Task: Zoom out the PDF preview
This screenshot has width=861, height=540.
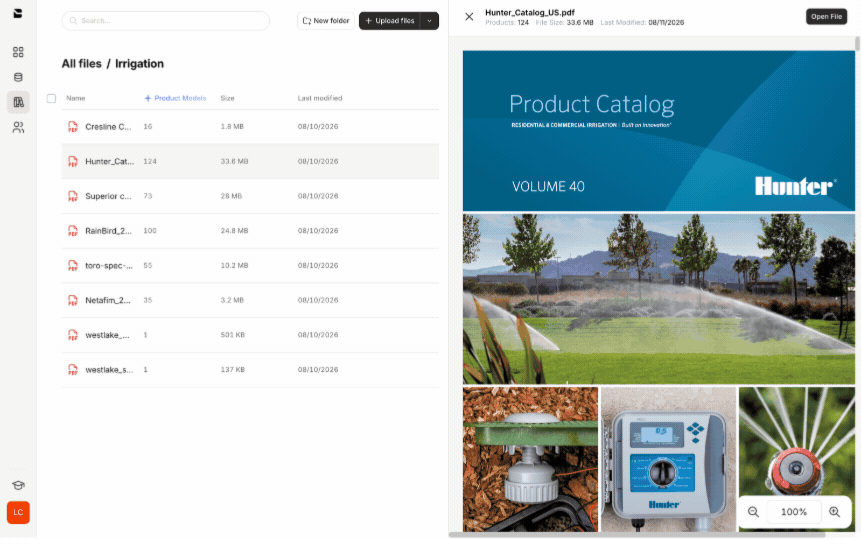Action: coord(753,512)
